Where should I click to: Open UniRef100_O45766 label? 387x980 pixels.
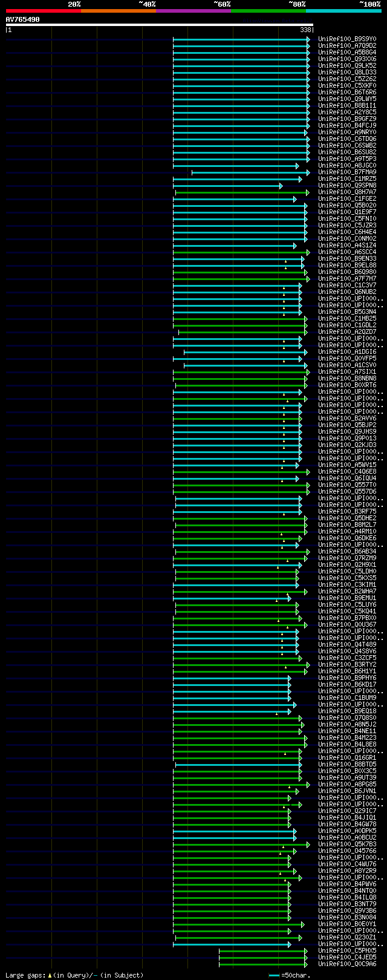tap(347, 851)
